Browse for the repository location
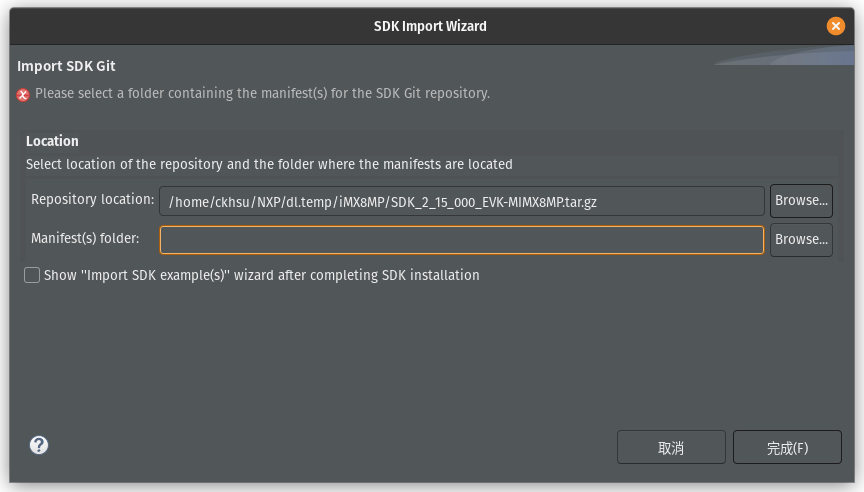The width and height of the screenshot is (864, 492). point(801,200)
